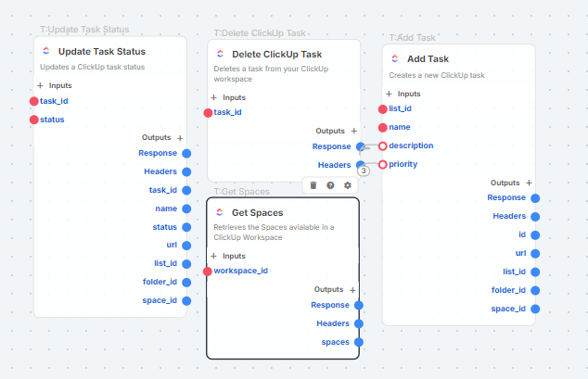Click the ClickUp logo on Update Task Status node
Image resolution: width=588 pixels, height=379 pixels.
pyautogui.click(x=46, y=51)
